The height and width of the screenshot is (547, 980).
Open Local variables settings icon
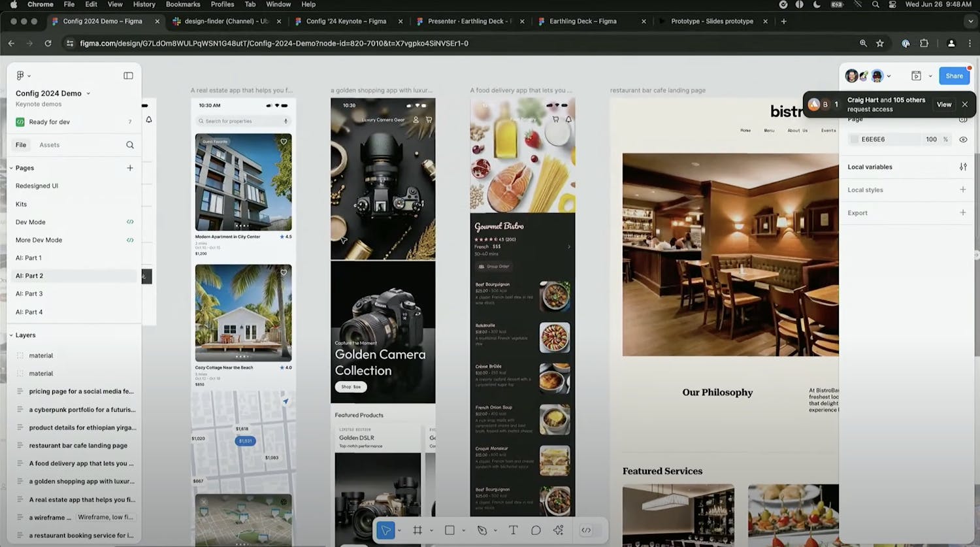[x=962, y=167]
